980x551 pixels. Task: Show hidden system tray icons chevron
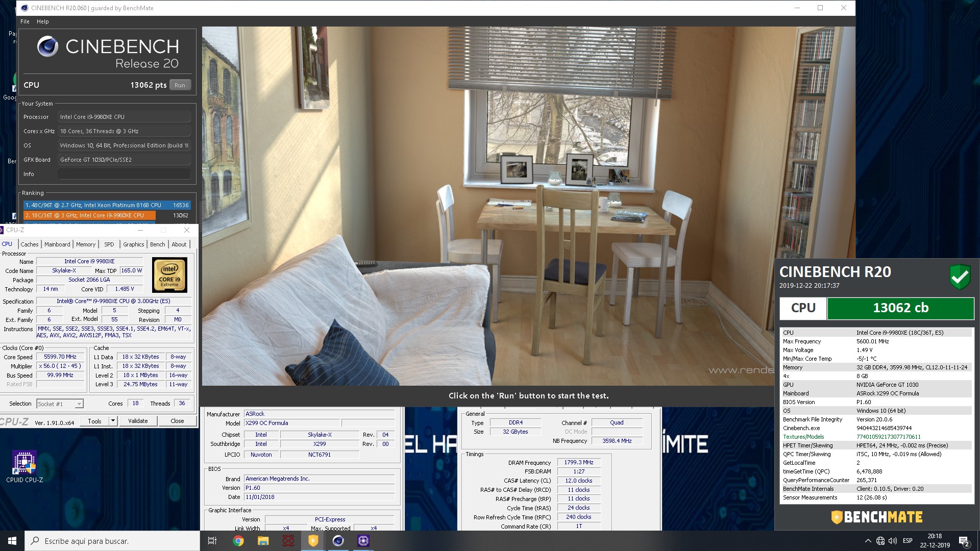pyautogui.click(x=868, y=541)
